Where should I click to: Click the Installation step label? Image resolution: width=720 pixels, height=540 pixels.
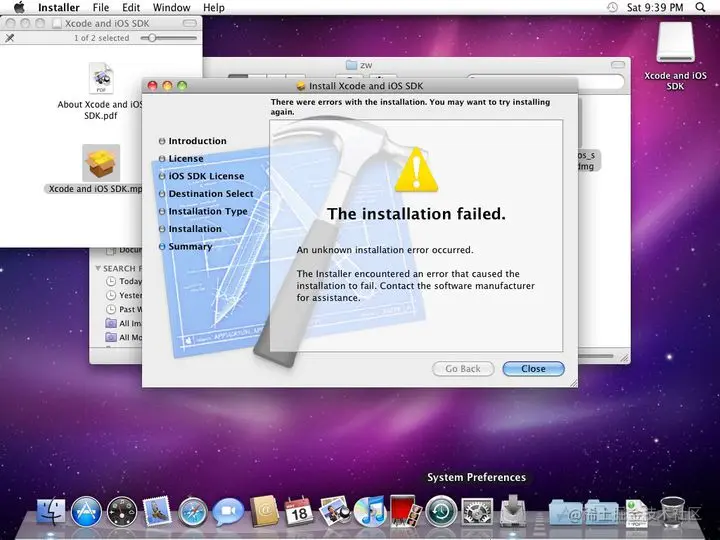pos(195,229)
